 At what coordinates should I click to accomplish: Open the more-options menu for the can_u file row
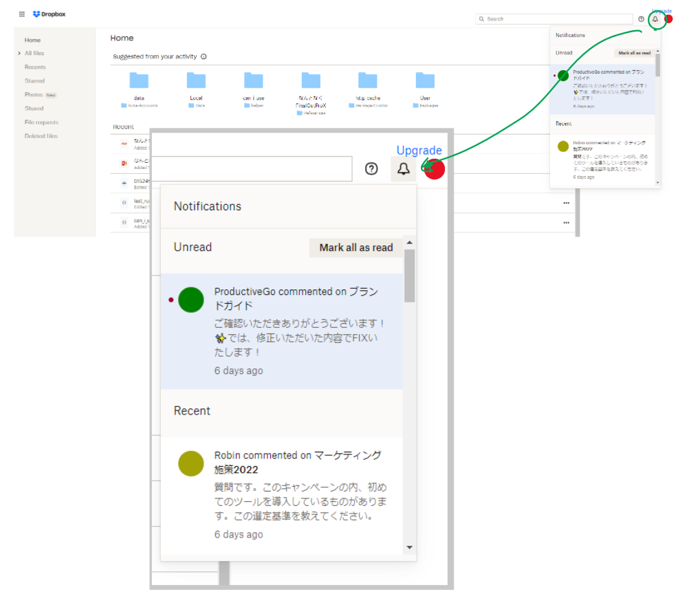566,223
